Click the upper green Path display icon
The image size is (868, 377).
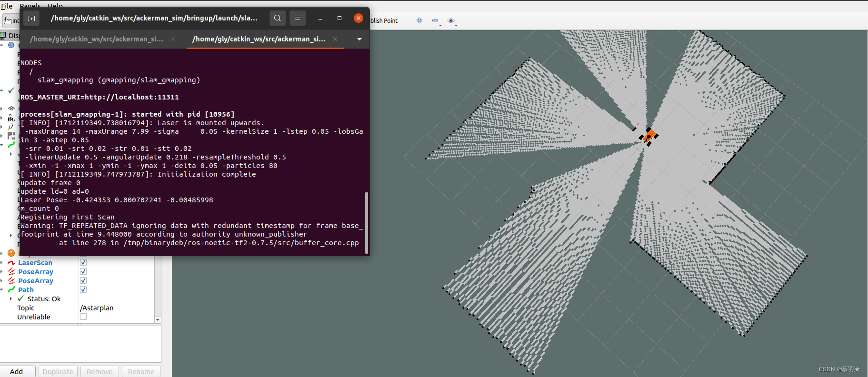click(x=11, y=145)
